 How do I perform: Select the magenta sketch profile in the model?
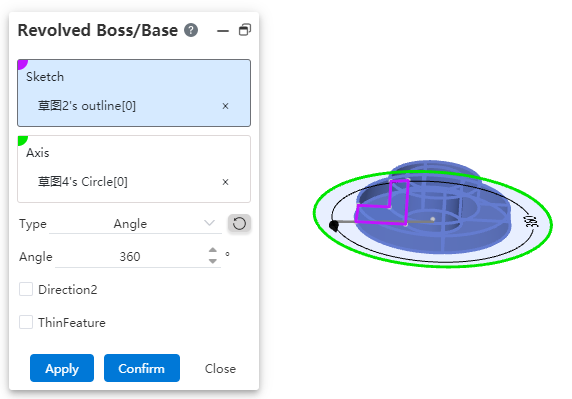(x=382, y=202)
